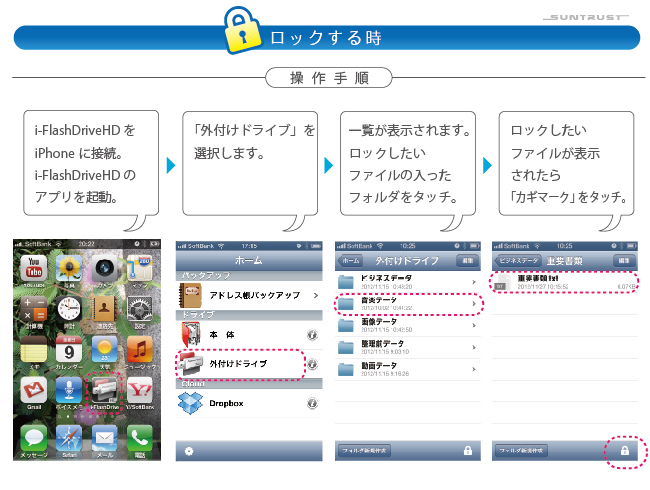Viewport: 650px width, 490px height.
Task: Tap the text file icon of 重要書類.txt
Action: 503,282
